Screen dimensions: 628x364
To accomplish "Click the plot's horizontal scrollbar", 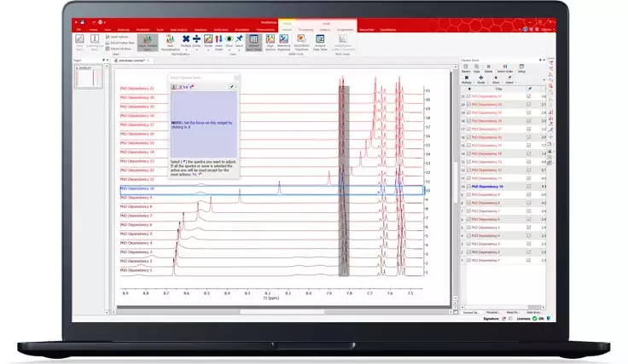I will [x=282, y=312].
